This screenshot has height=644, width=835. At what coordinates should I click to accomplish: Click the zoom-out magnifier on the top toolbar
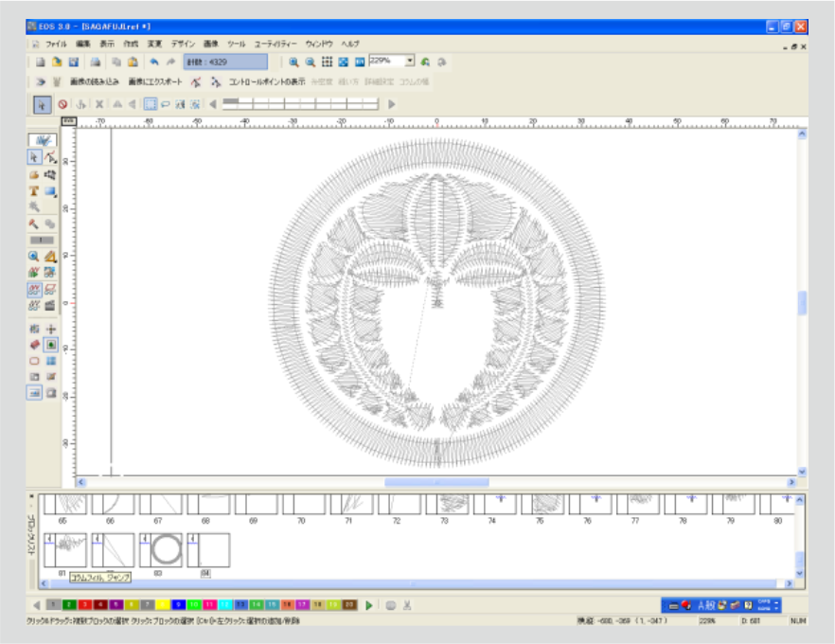click(x=310, y=63)
